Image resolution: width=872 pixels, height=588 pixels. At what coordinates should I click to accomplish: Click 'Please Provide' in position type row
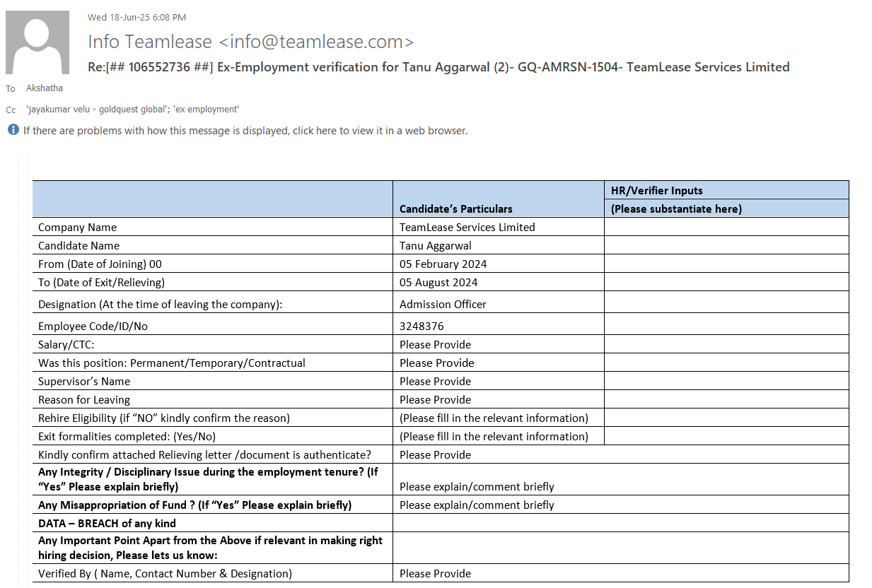(x=437, y=363)
